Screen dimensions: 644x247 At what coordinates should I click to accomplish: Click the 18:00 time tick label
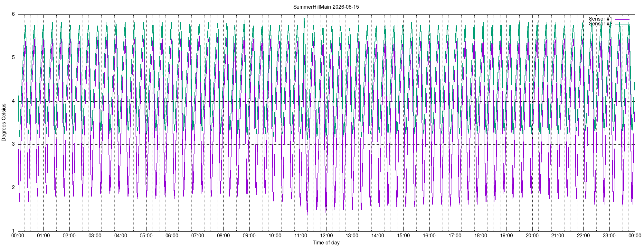point(480,235)
